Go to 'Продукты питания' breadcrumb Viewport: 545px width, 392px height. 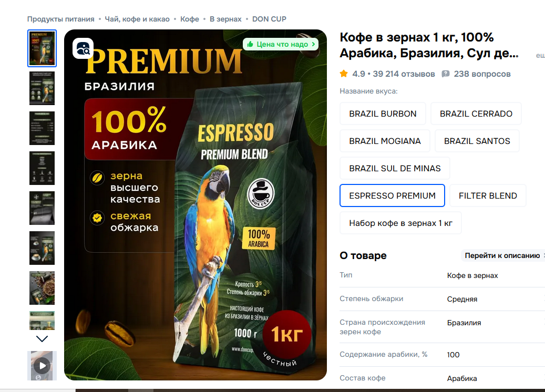61,19
